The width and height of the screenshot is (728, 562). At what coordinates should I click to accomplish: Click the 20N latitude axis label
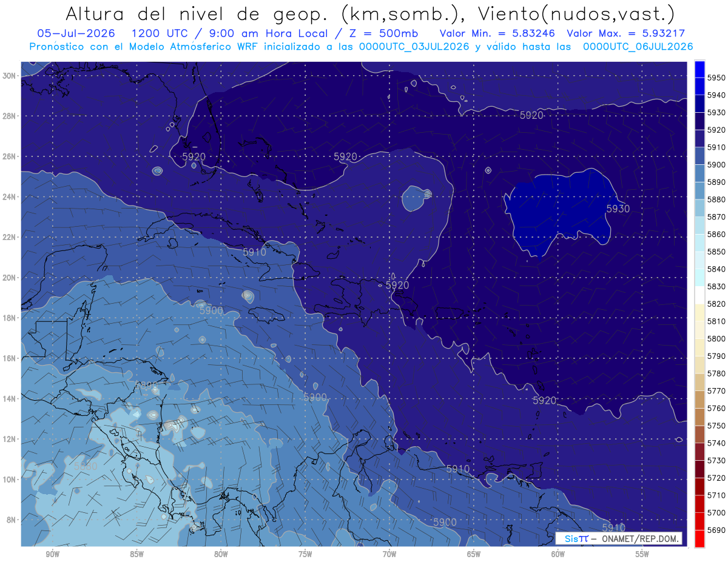(9, 278)
